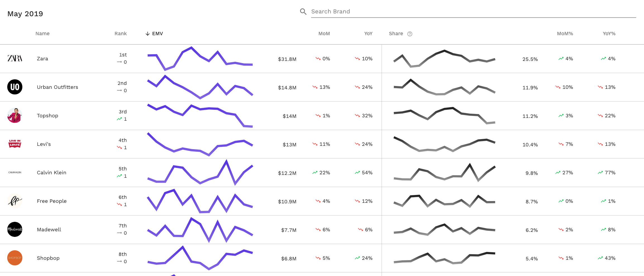Click the Calvin Klein logo
Image resolution: width=644 pixels, height=276 pixels.
pyautogui.click(x=15, y=172)
